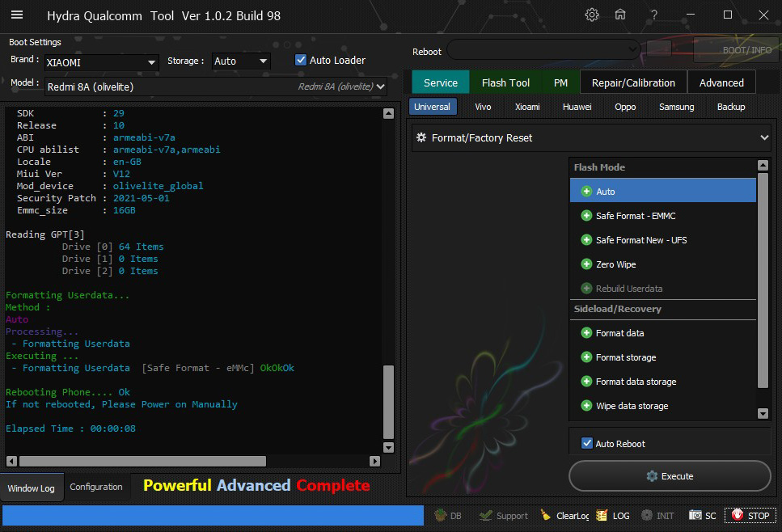This screenshot has width=782, height=532.
Task: Click plus icon beside Zero Wipe
Action: click(x=586, y=264)
